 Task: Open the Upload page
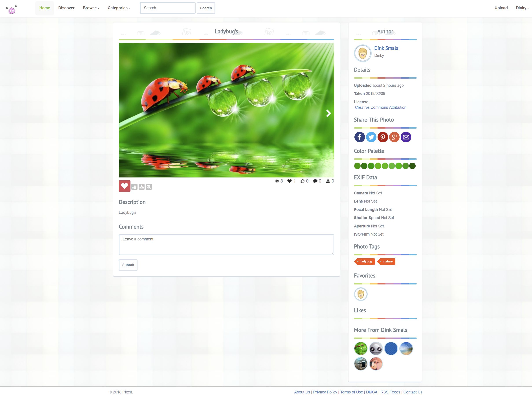501,8
